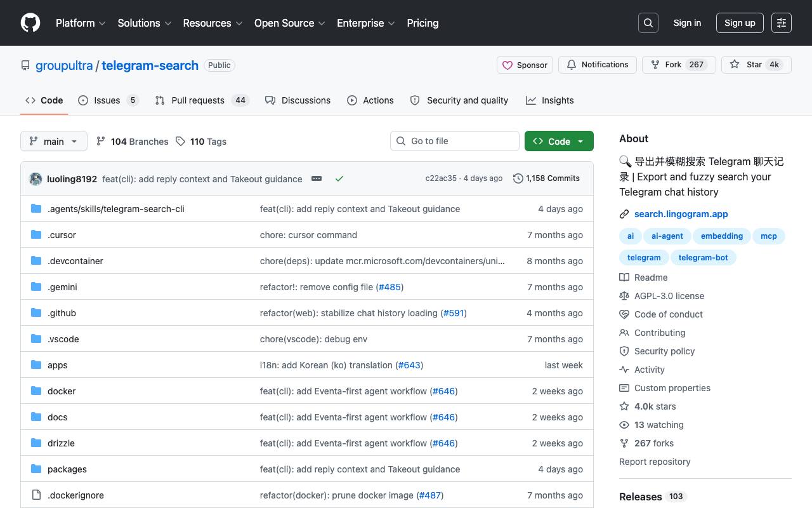812x508 pixels.
Task: Click the heart icon beside Code of conduct
Action: point(624,314)
